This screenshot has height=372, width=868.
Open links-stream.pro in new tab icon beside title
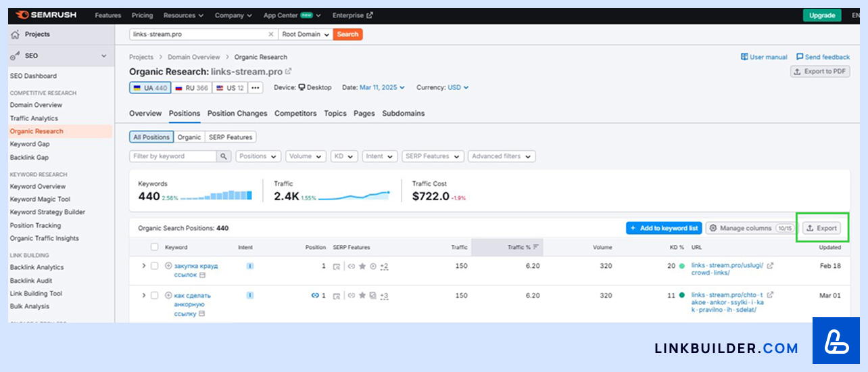[x=289, y=71]
